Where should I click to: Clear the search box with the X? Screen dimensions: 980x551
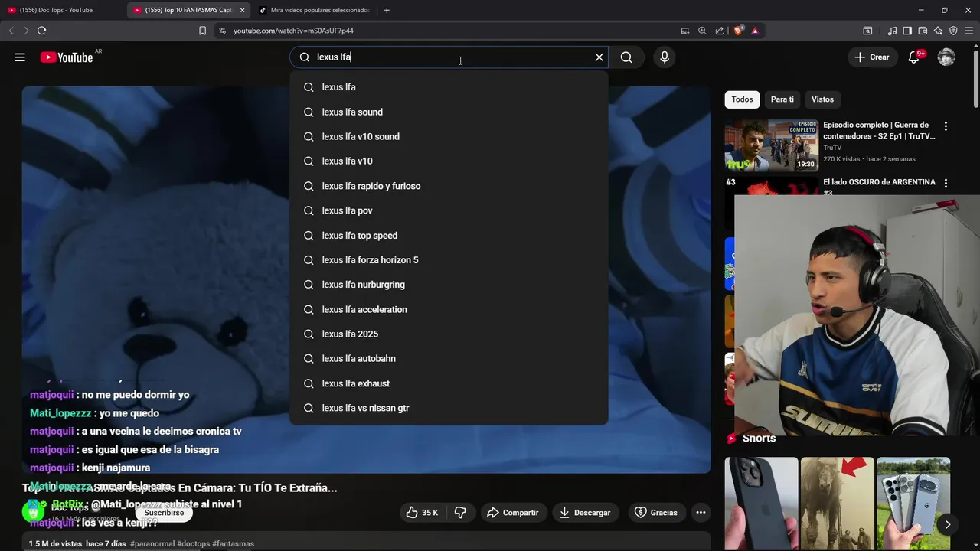(x=599, y=57)
